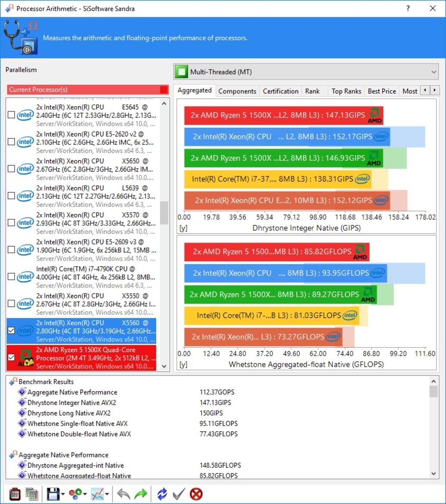This screenshot has height=504, width=446.
Task: Check the Xeon X5550 processor checkbox
Action: tap(11, 304)
